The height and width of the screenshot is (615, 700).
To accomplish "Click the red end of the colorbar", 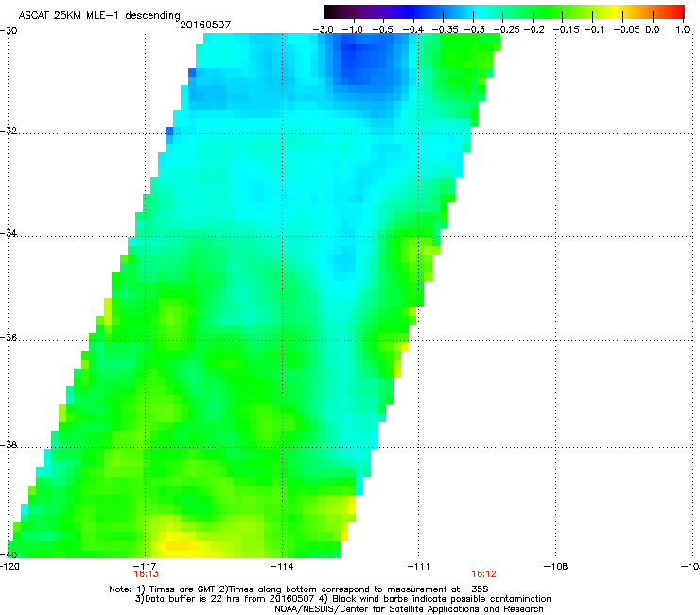I will click(674, 11).
